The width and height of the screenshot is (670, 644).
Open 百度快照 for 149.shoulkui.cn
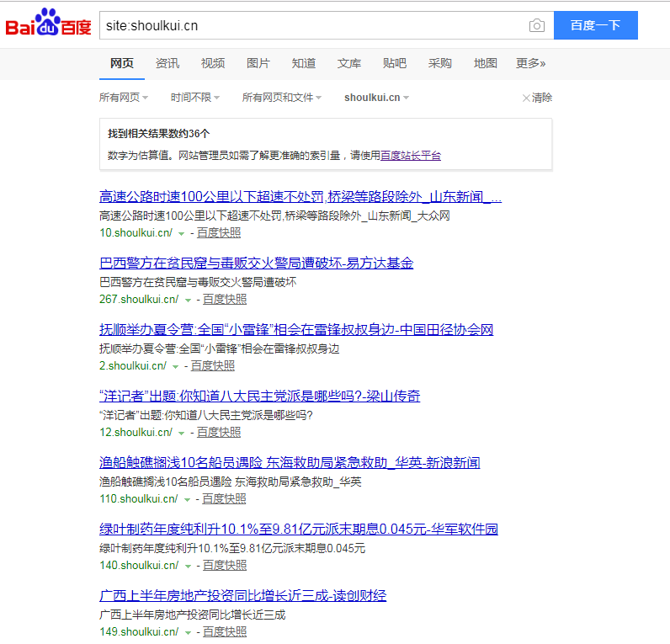point(225,631)
